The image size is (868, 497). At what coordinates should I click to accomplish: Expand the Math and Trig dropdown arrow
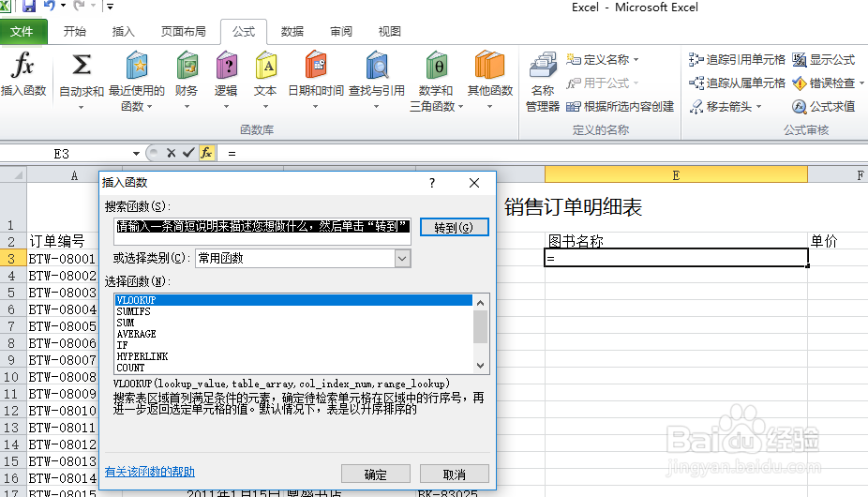[460, 106]
